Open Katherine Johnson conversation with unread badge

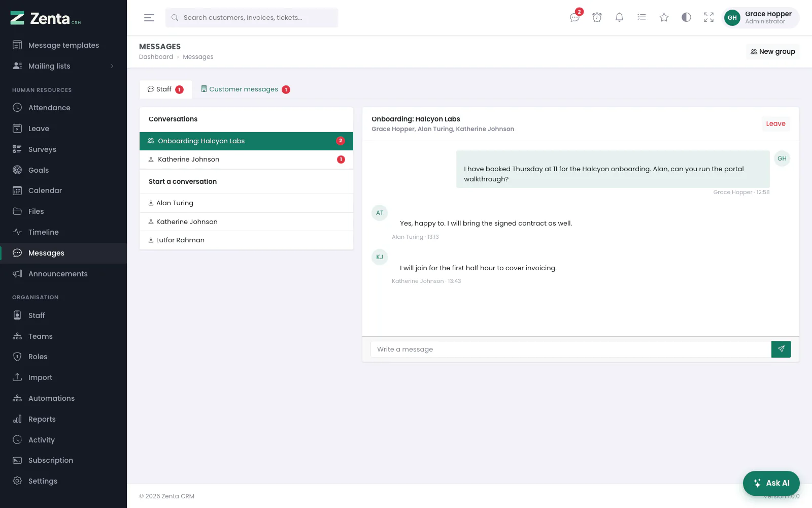[246, 160]
